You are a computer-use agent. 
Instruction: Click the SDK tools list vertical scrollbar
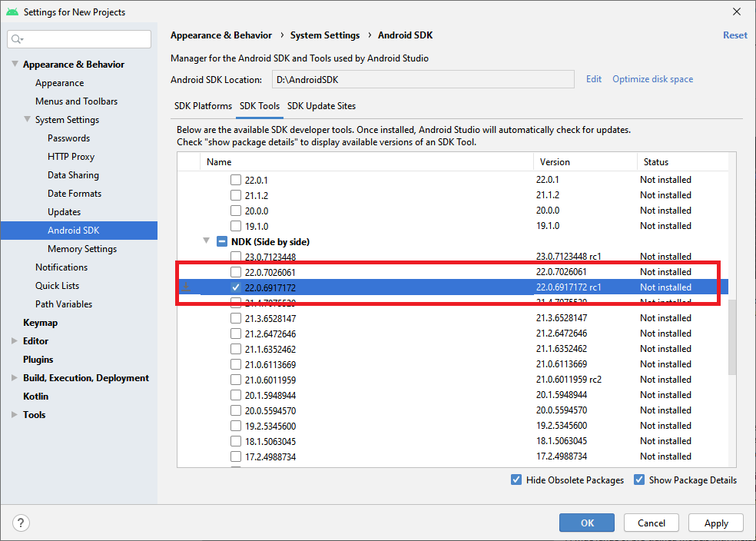click(x=732, y=337)
